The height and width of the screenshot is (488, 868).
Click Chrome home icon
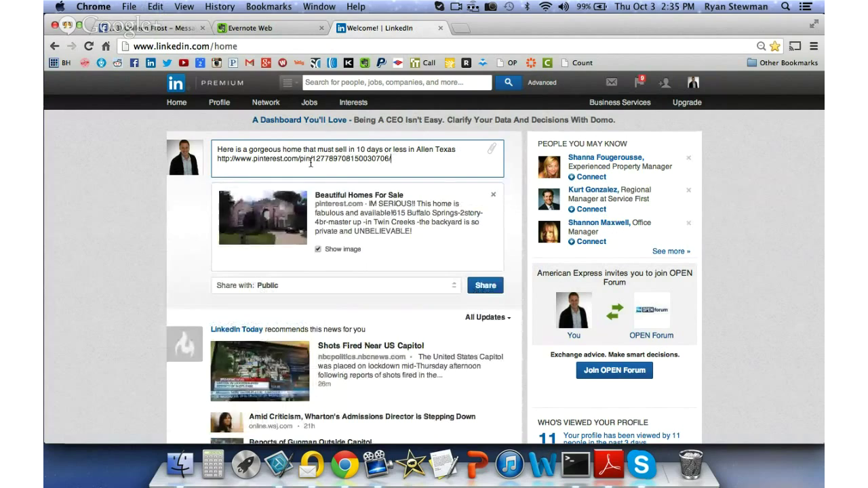pos(106,46)
